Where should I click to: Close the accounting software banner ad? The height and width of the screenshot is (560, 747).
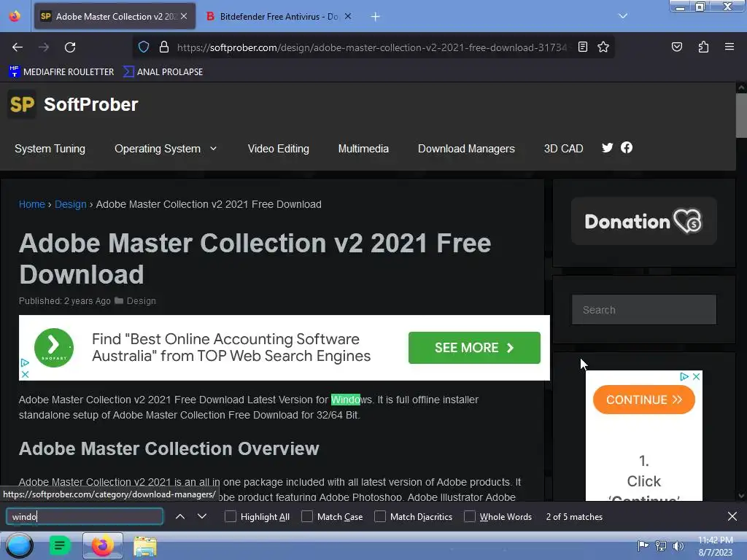(26, 374)
